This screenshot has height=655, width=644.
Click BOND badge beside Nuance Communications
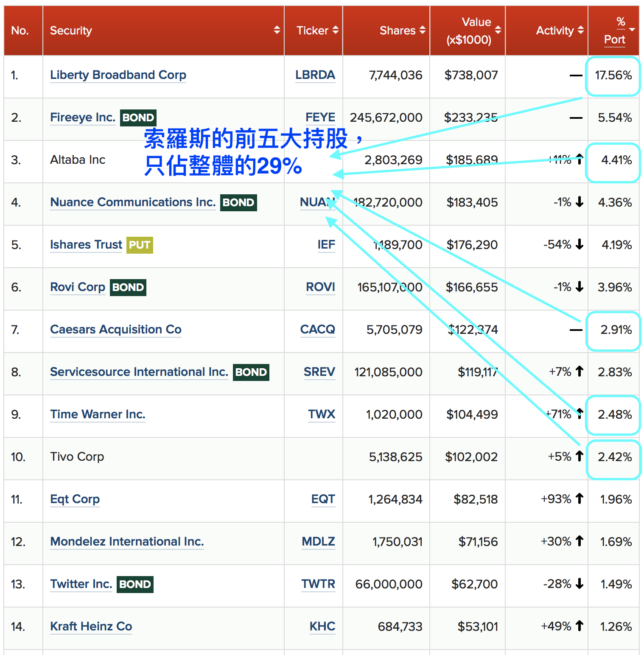(x=238, y=202)
